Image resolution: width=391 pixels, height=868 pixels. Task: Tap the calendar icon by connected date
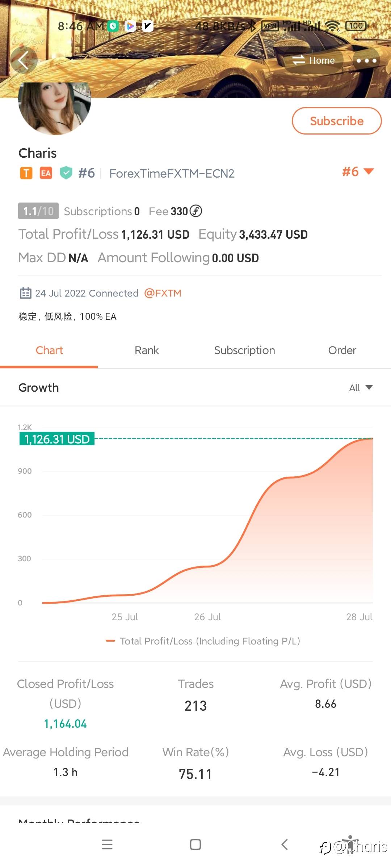(25, 293)
